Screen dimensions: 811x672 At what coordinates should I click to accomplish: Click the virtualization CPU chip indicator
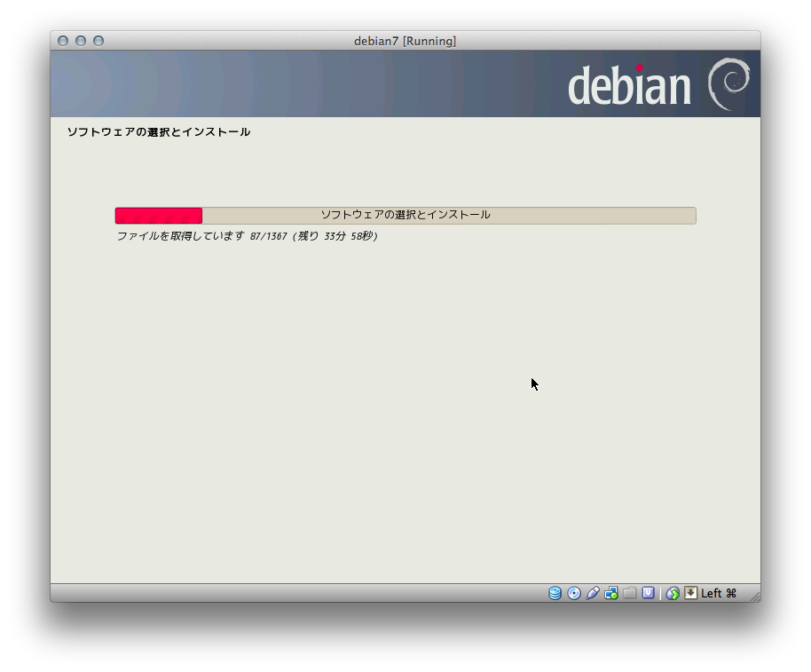(x=648, y=593)
